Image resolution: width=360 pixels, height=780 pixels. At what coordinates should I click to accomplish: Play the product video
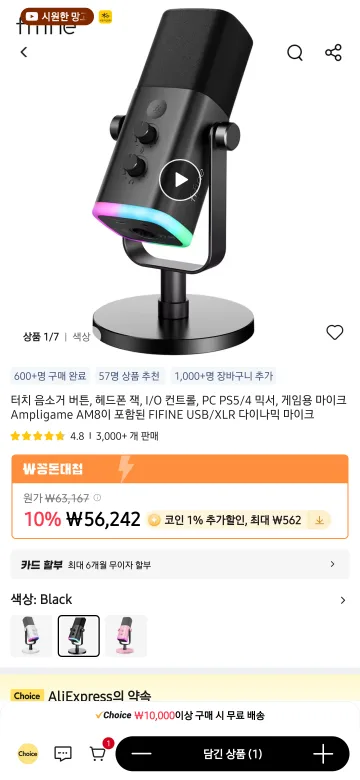(x=180, y=180)
